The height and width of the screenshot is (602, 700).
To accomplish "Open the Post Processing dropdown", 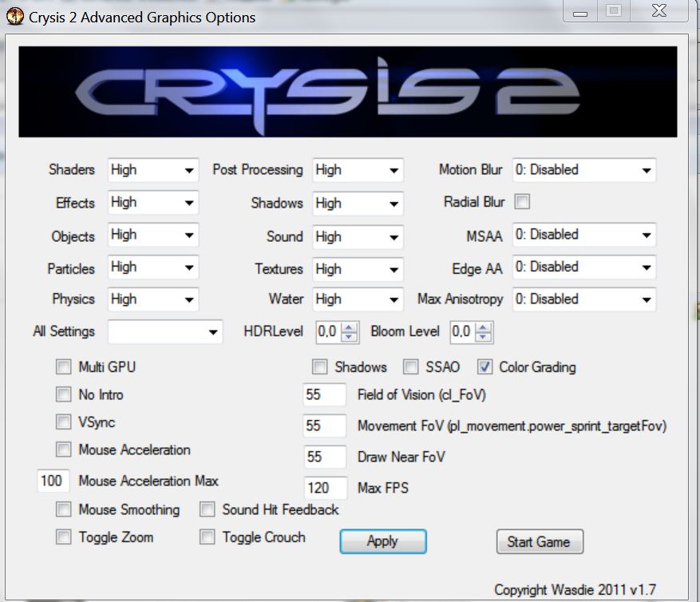I will (x=358, y=170).
